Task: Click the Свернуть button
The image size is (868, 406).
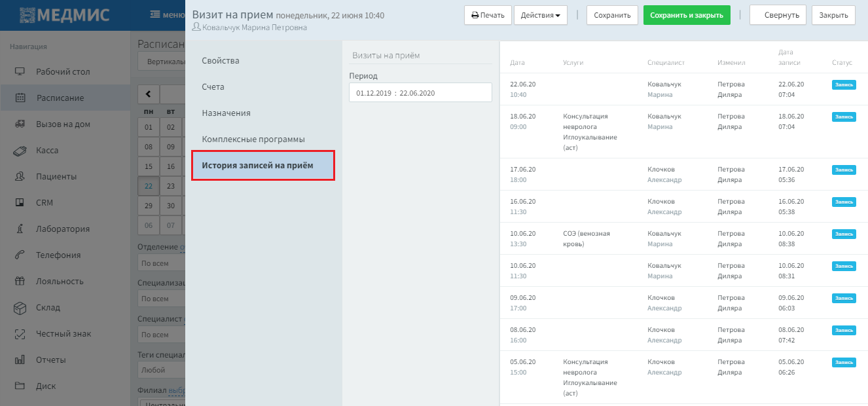Action: [x=778, y=15]
